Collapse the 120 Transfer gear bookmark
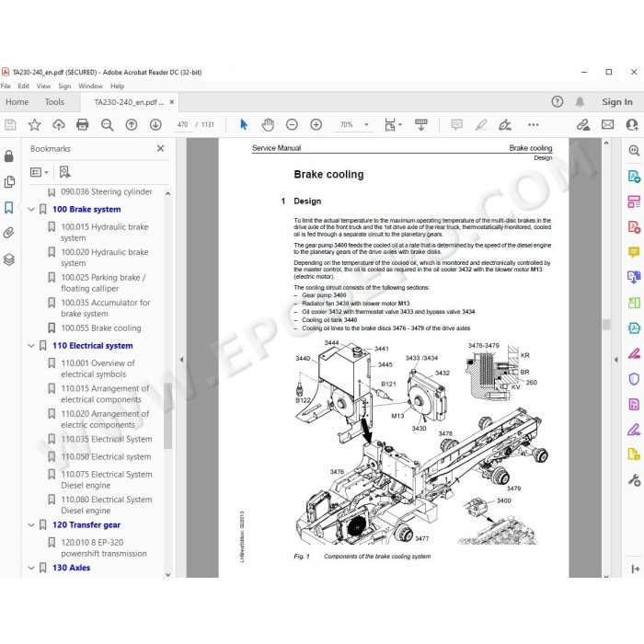Screen dimensions: 644x644 (30, 525)
